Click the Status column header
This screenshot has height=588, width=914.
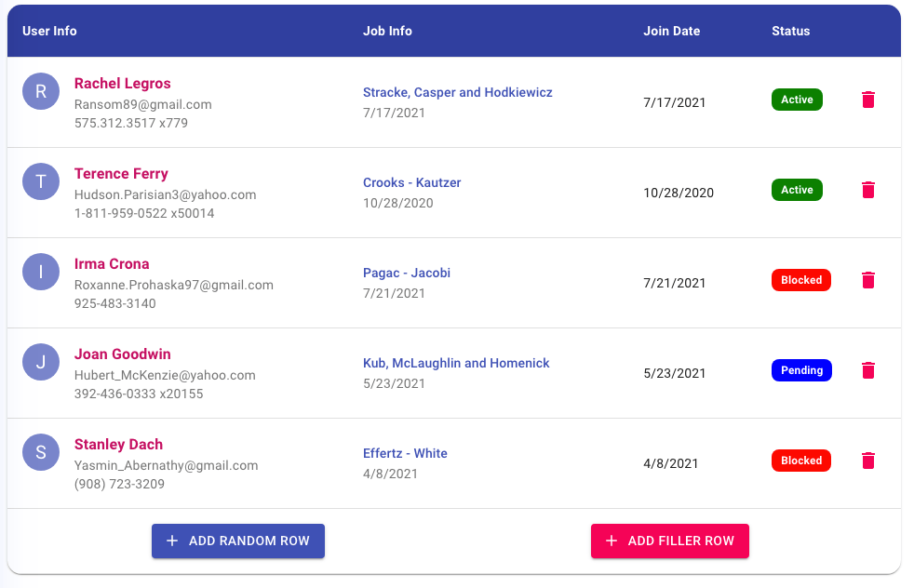790,31
